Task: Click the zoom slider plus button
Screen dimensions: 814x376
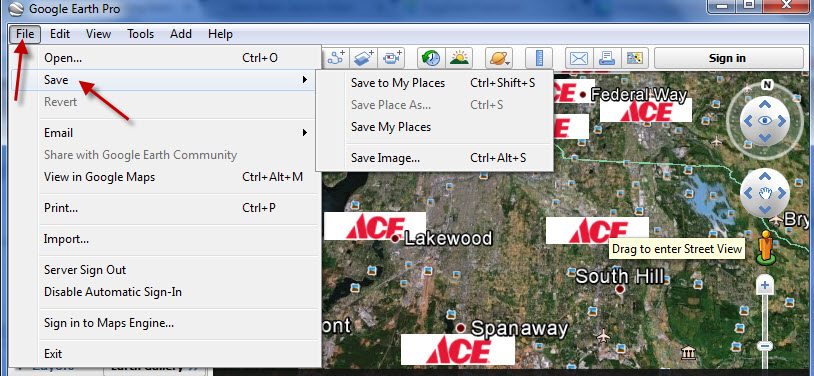Action: [x=764, y=285]
